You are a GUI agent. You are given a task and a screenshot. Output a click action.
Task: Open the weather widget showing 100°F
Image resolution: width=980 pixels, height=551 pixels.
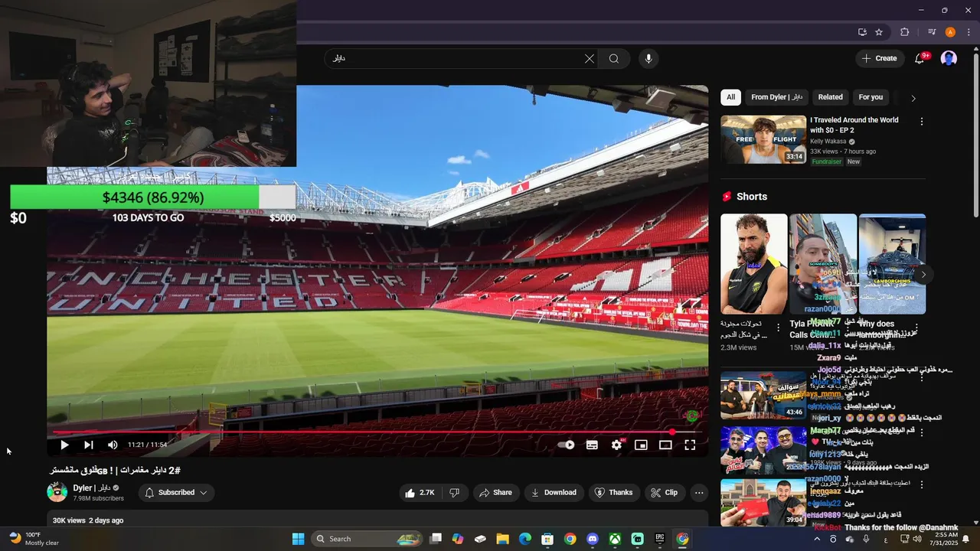(x=34, y=539)
